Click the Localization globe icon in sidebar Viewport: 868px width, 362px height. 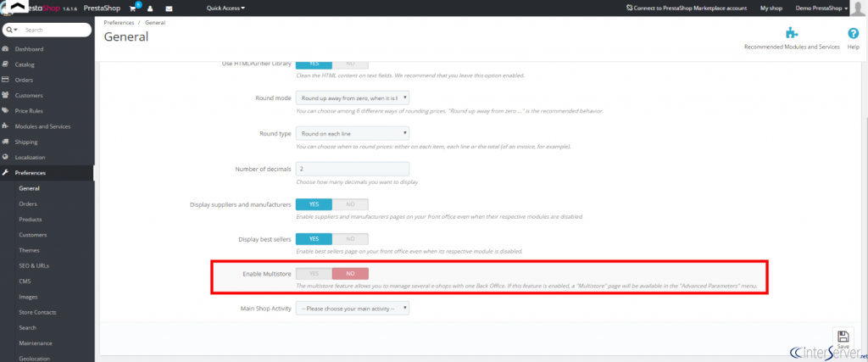tap(5, 157)
